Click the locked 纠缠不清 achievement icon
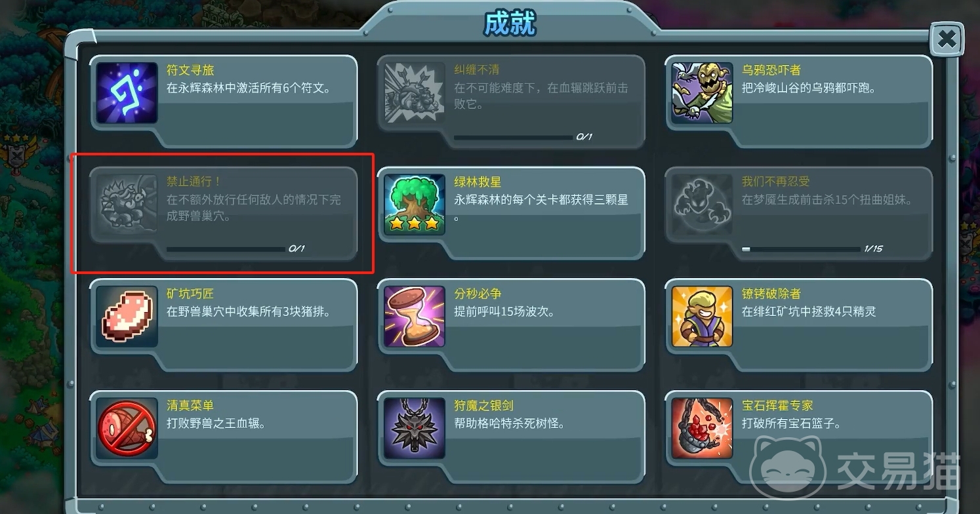980x514 pixels. [x=415, y=93]
